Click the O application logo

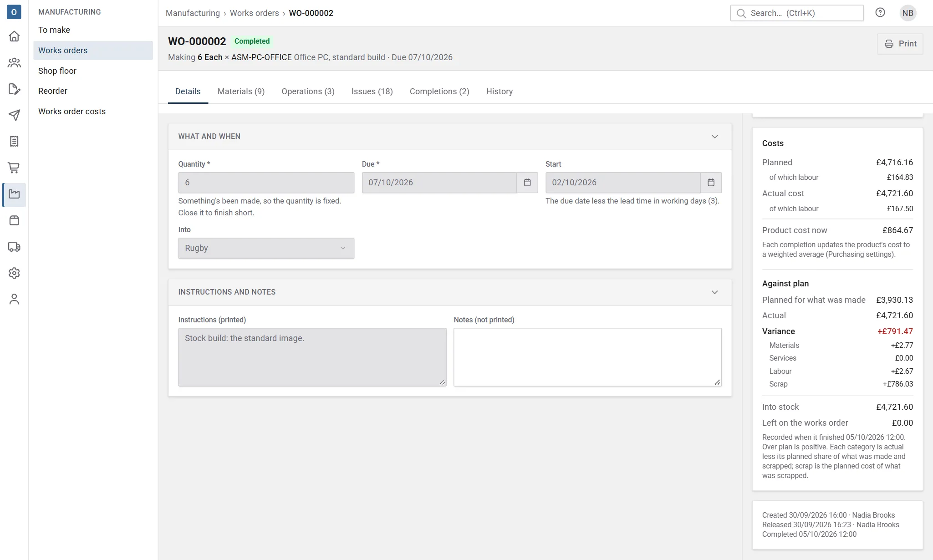[x=14, y=12]
